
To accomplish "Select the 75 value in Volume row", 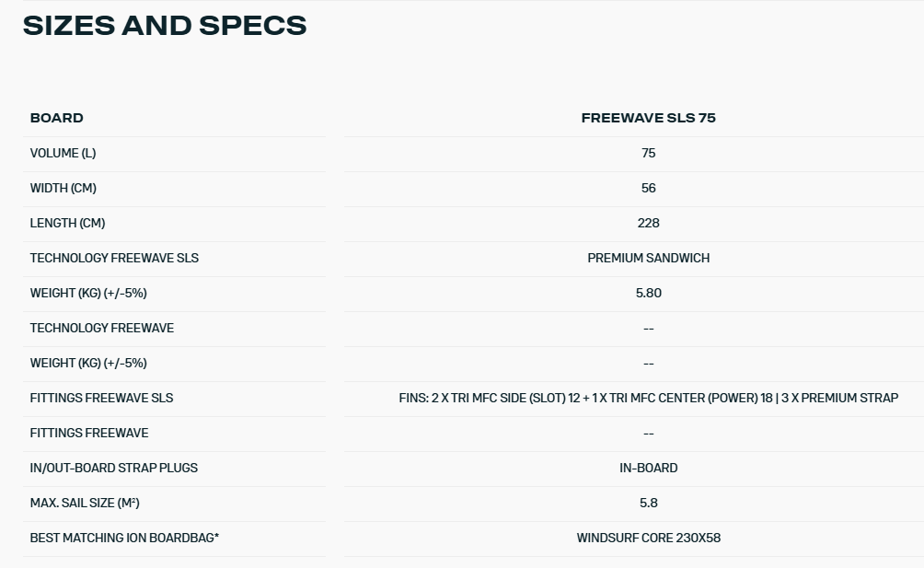I will pyautogui.click(x=648, y=153).
